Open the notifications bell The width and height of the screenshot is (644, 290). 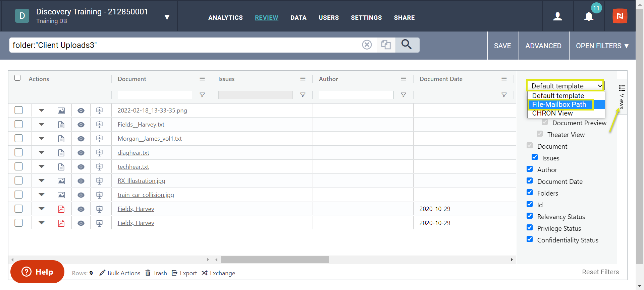589,16
